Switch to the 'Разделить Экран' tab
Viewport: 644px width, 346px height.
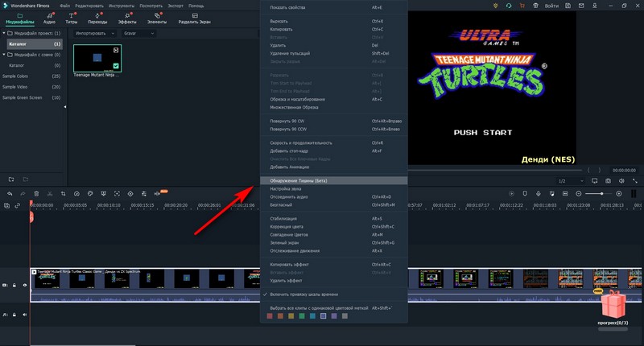194,19
